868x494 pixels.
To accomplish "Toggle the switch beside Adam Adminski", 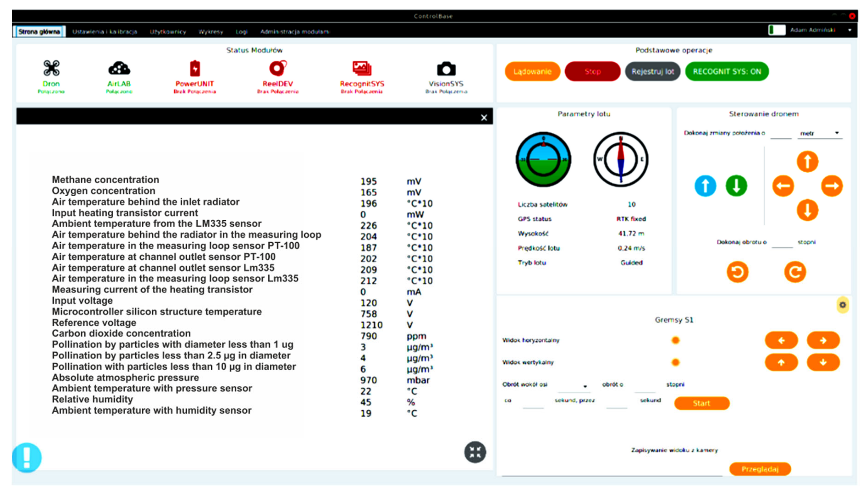I will (x=777, y=30).
